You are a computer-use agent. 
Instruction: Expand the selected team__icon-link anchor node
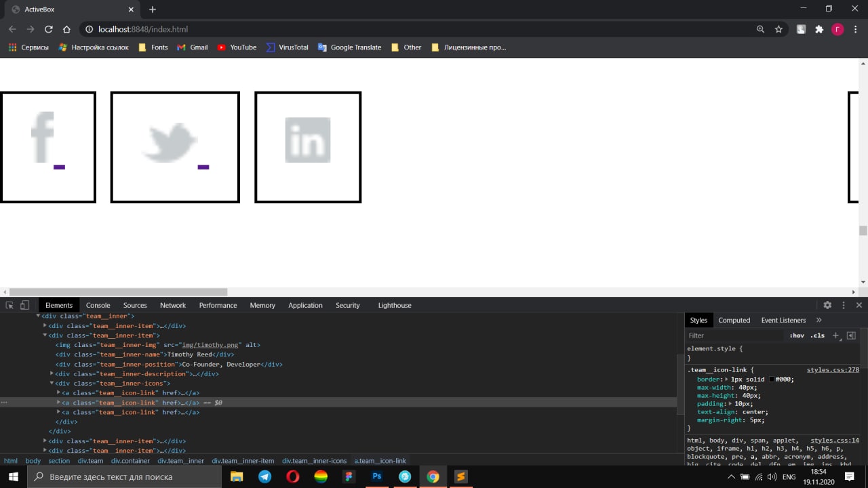[58, 403]
